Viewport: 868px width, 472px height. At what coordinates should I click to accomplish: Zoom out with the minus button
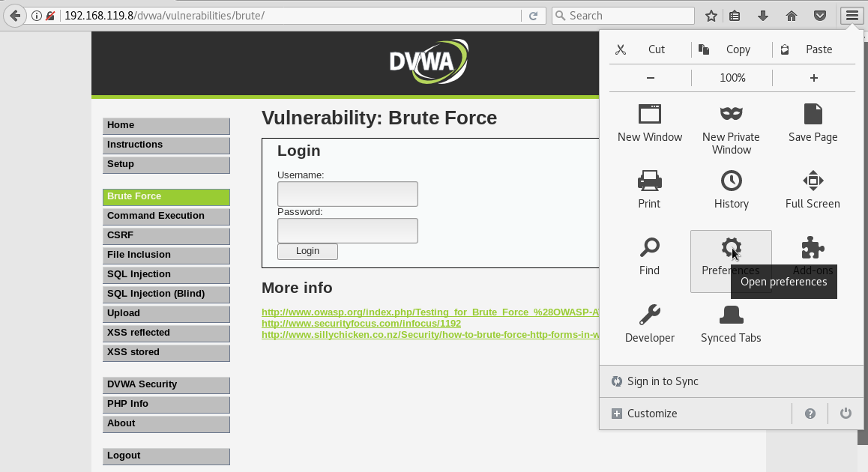click(651, 78)
